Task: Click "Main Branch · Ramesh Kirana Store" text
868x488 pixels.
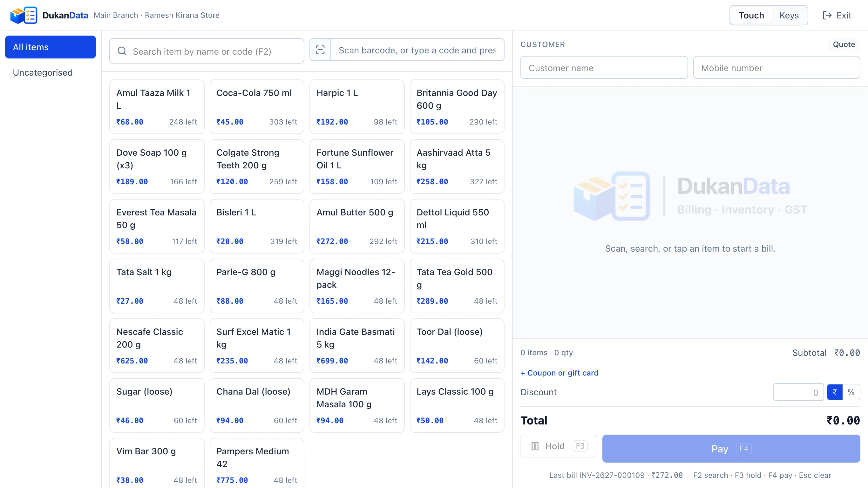Action: click(157, 15)
